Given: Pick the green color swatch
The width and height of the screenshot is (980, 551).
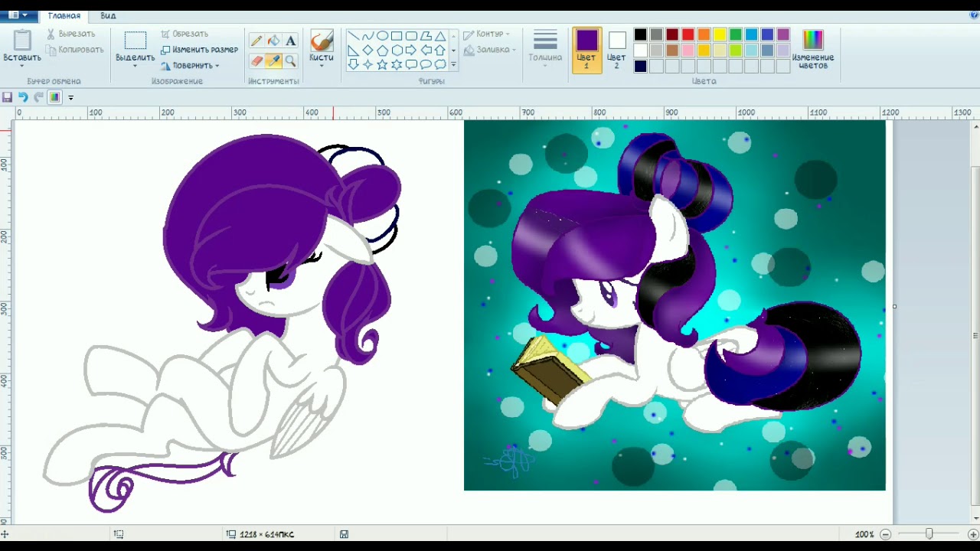Looking at the screenshot, I should 736,34.
